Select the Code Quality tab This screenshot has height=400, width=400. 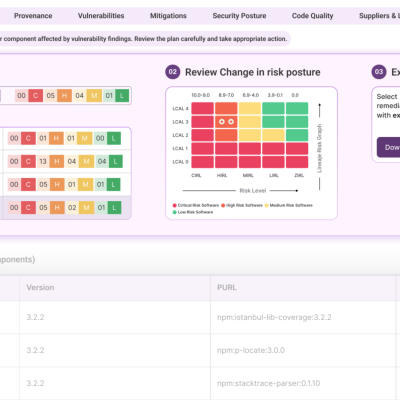pyautogui.click(x=312, y=16)
